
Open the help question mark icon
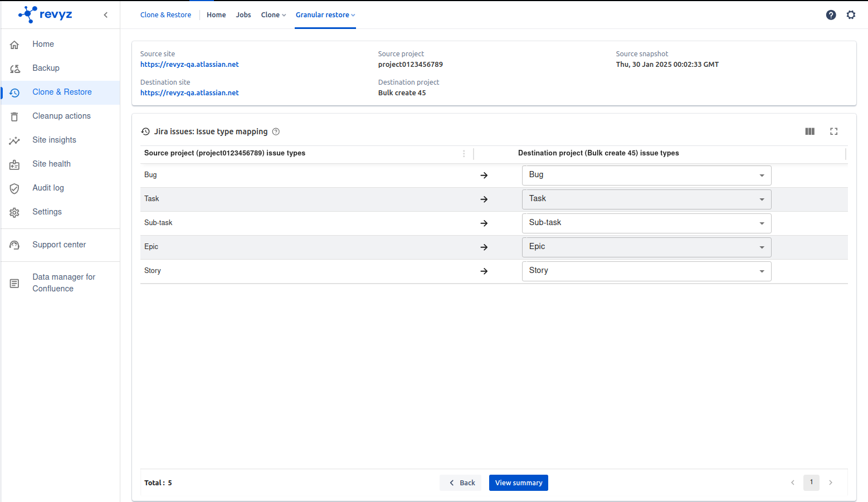point(831,15)
